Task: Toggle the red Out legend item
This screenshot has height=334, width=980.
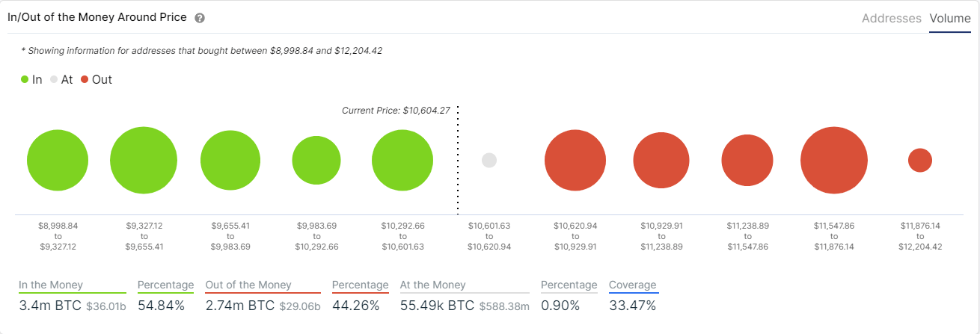Action: coord(97,79)
